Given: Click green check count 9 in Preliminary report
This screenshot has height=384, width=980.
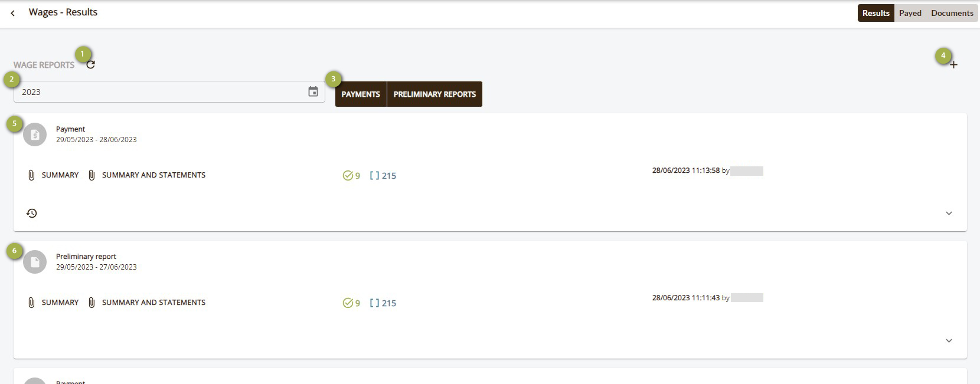Looking at the screenshot, I should pos(351,303).
